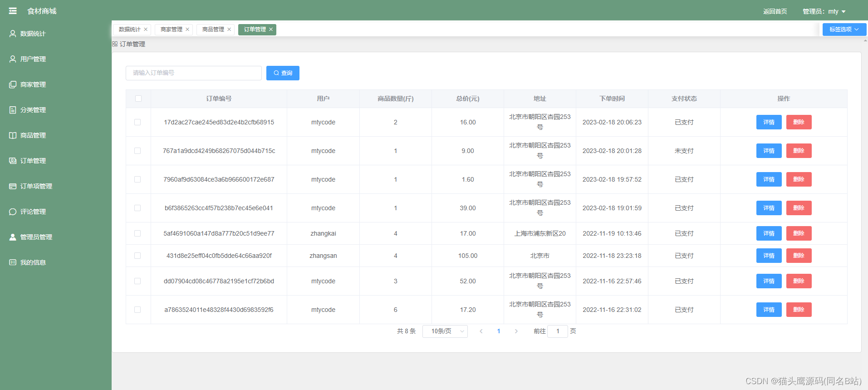Click the 前往 page number input box
The width and height of the screenshot is (868, 390).
[558, 331]
